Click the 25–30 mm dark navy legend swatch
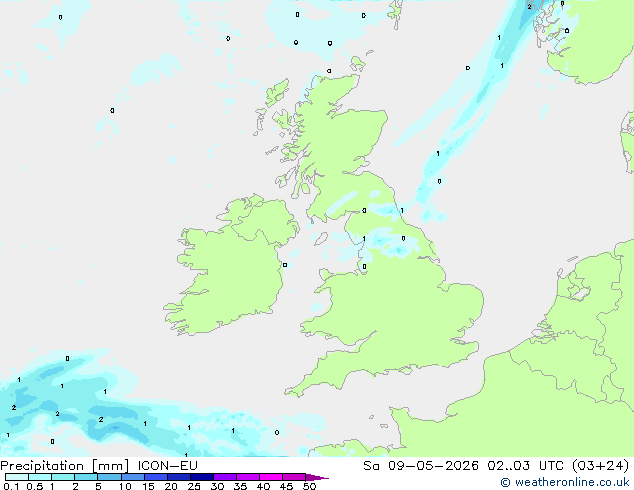 point(202,477)
